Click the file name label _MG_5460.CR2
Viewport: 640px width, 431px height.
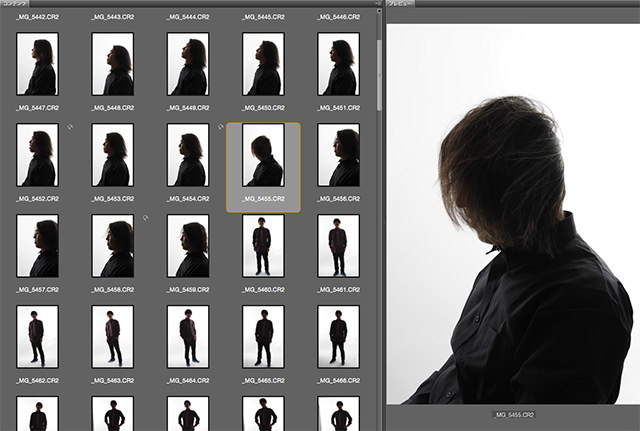263,290
